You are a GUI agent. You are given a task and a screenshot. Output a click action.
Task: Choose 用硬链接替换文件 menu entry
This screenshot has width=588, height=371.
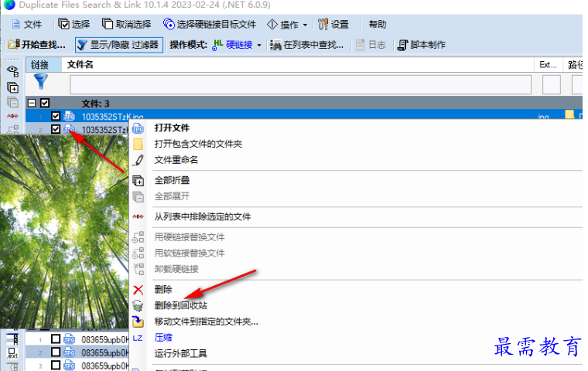[190, 237]
